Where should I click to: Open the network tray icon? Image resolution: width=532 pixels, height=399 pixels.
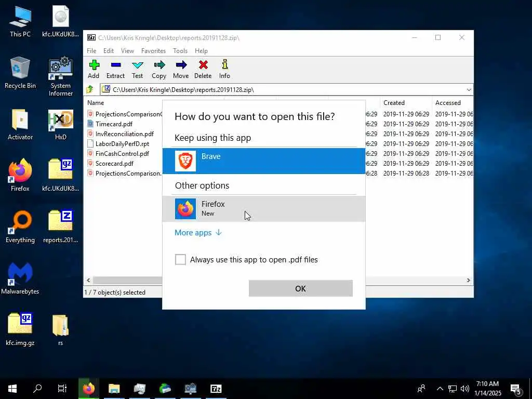coord(453,389)
